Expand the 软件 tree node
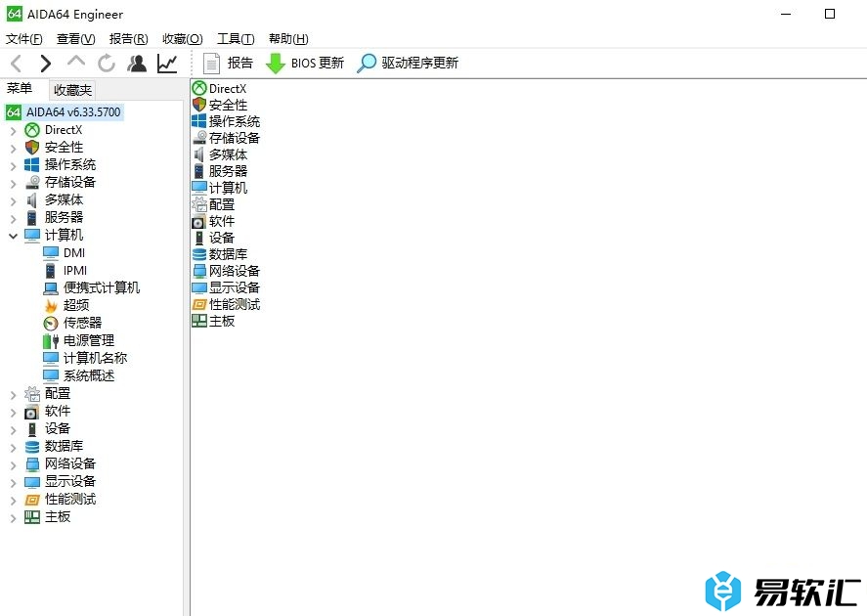This screenshot has width=867, height=616. tap(14, 413)
